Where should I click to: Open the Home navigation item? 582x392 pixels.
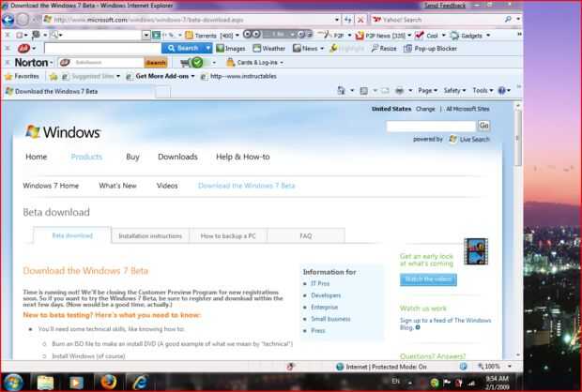37,157
